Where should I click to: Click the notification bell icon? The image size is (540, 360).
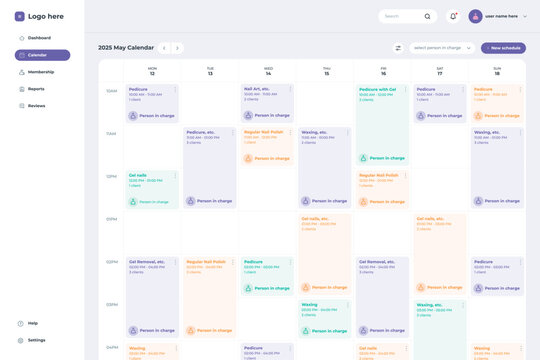[453, 16]
